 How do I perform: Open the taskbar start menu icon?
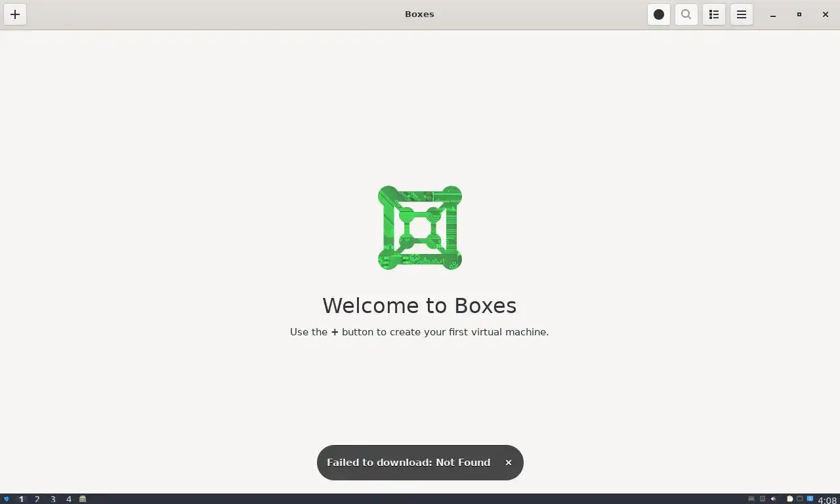pos(7,499)
